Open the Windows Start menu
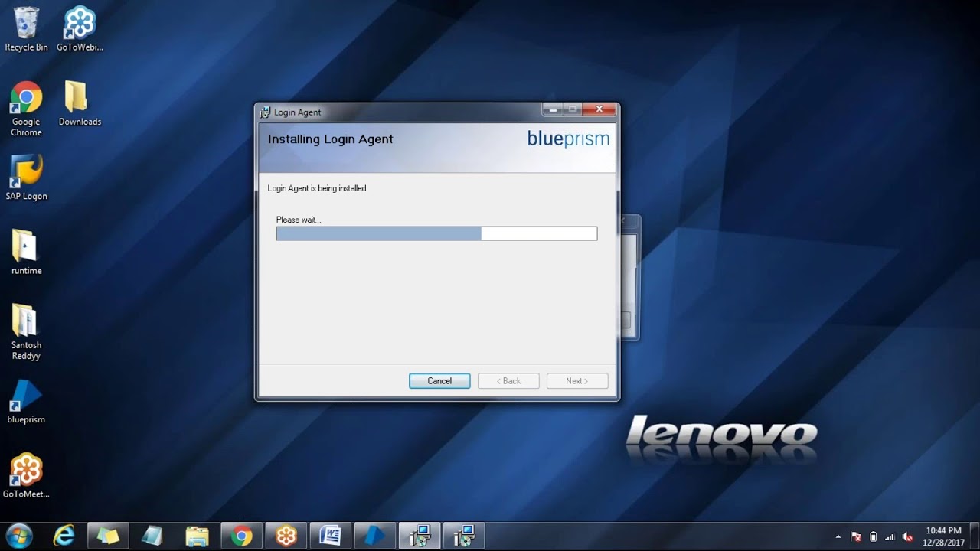 pos(18,536)
